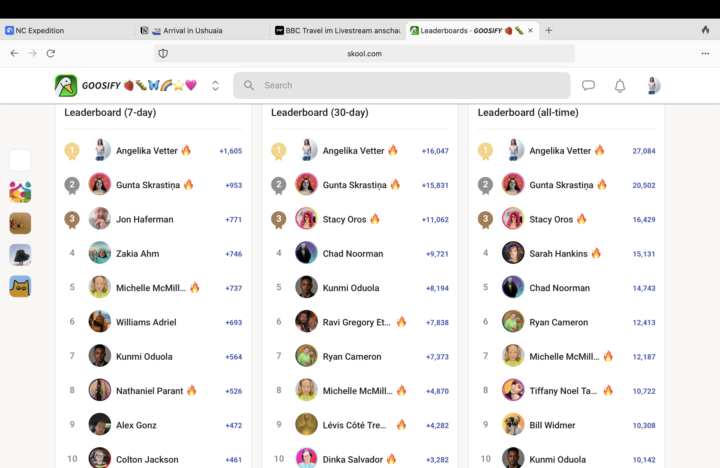Viewport: 720px width, 468px height.
Task: Click the browser back arrow
Action: (14, 53)
